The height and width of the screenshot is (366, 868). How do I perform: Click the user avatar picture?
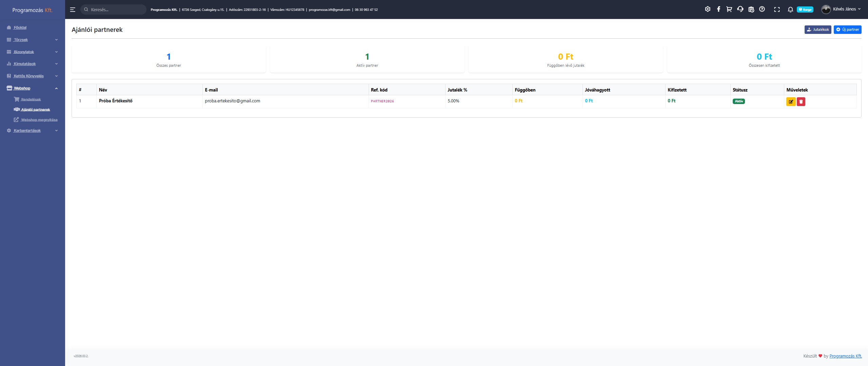826,9
